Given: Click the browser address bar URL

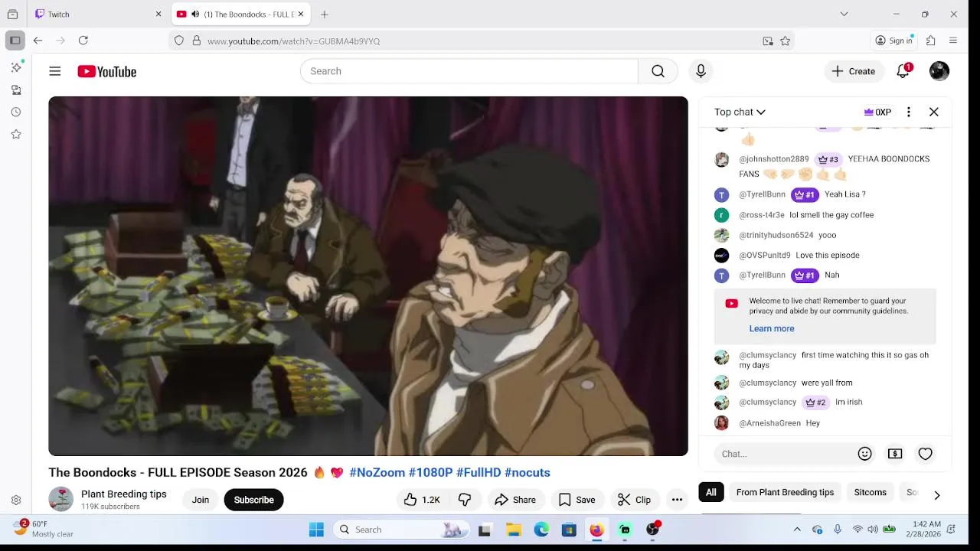Looking at the screenshot, I should coord(293,41).
